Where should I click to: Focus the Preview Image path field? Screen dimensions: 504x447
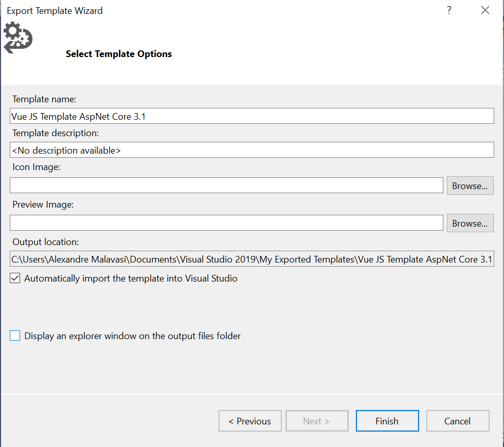pos(226,223)
